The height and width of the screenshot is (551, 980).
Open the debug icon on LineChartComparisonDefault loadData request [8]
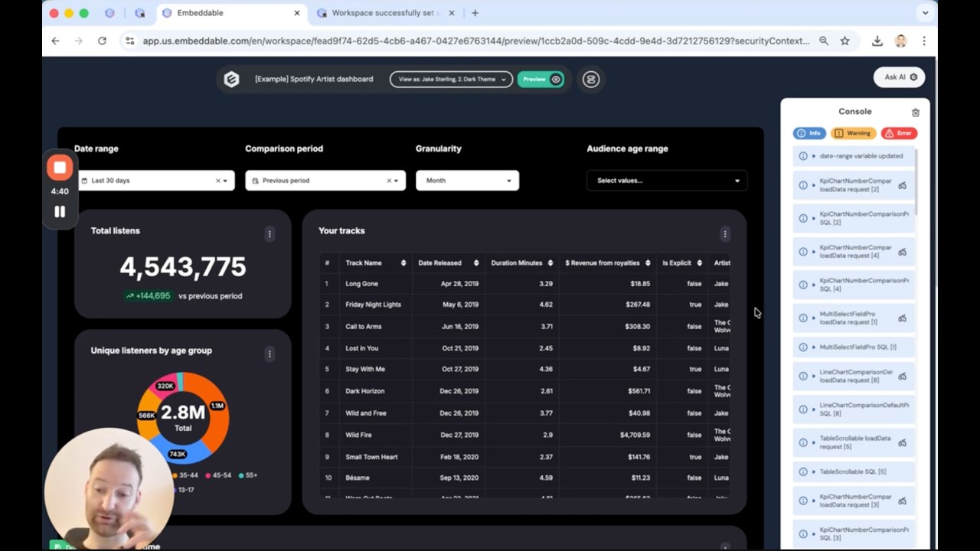pyautogui.click(x=903, y=377)
